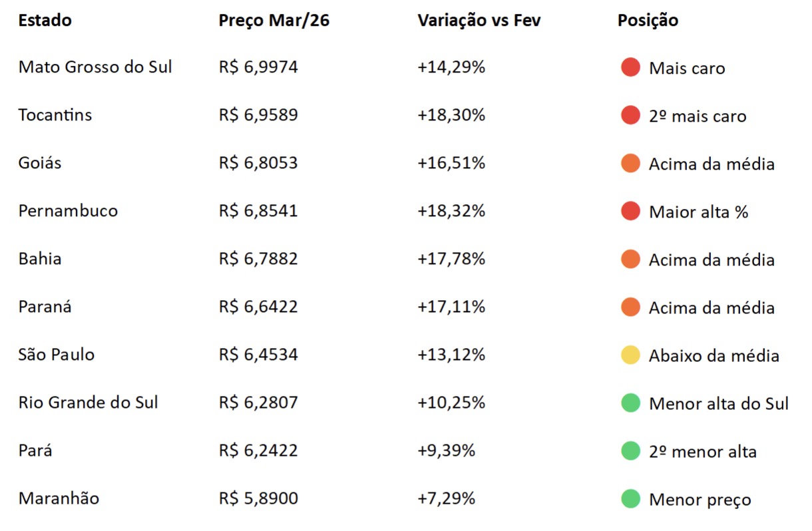Select the Preço Mar/26 column header

tap(274, 21)
